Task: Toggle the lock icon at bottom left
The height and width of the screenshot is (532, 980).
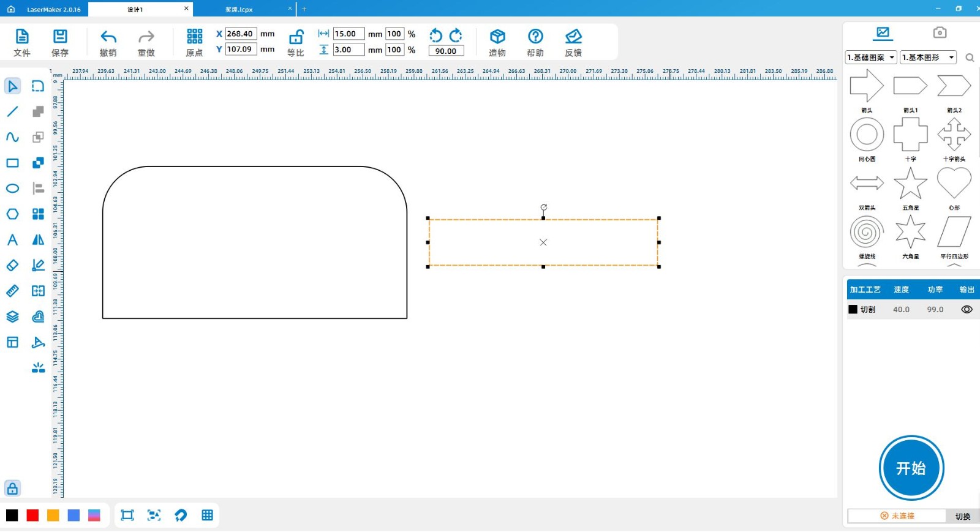Action: coord(12,489)
